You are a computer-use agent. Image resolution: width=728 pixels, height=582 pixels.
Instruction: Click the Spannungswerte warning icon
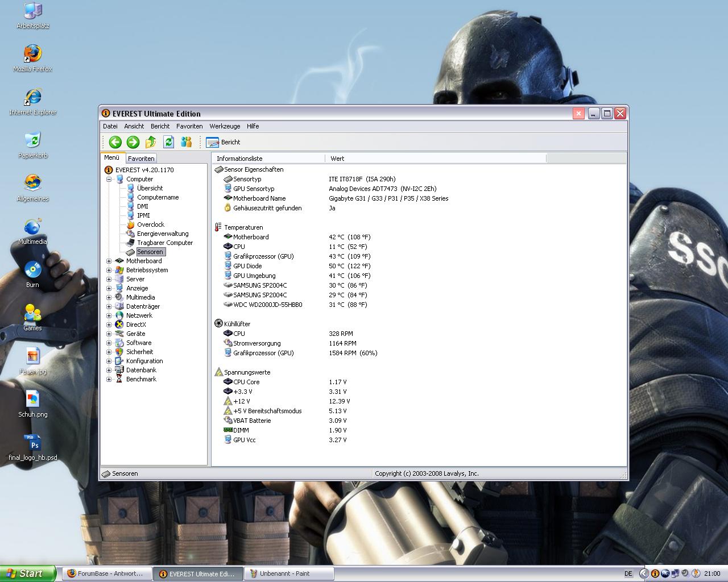pos(218,372)
